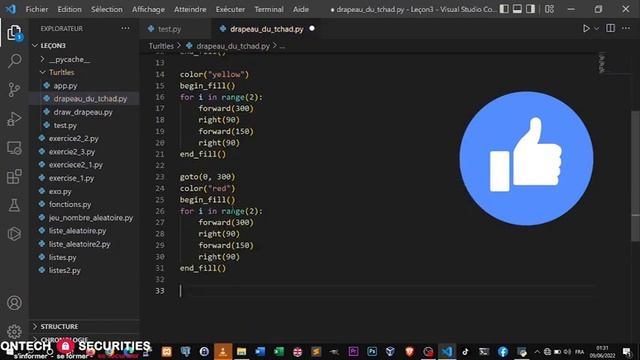Open draw_drapeau.py in the explorer

84,112
